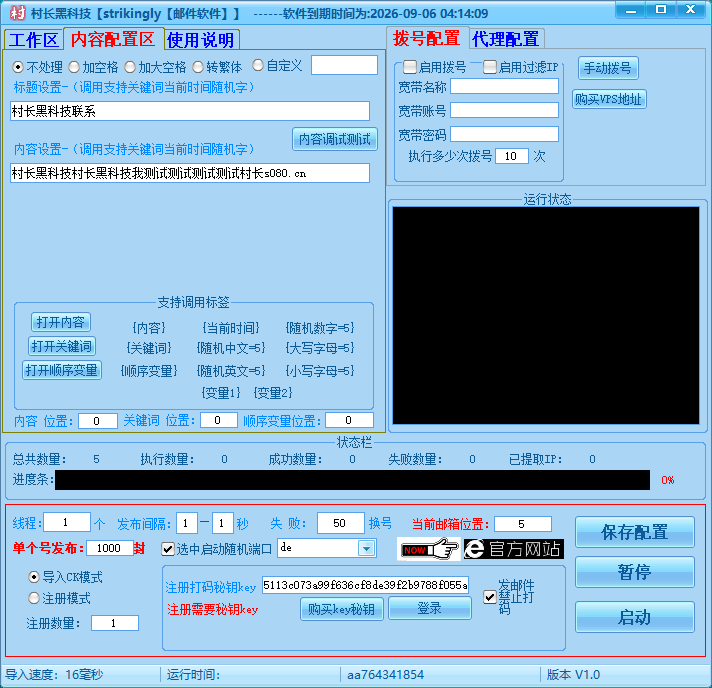Expand the 'de' combo box dropdown arrow
Screen dimensions: 712x688
tap(366, 548)
